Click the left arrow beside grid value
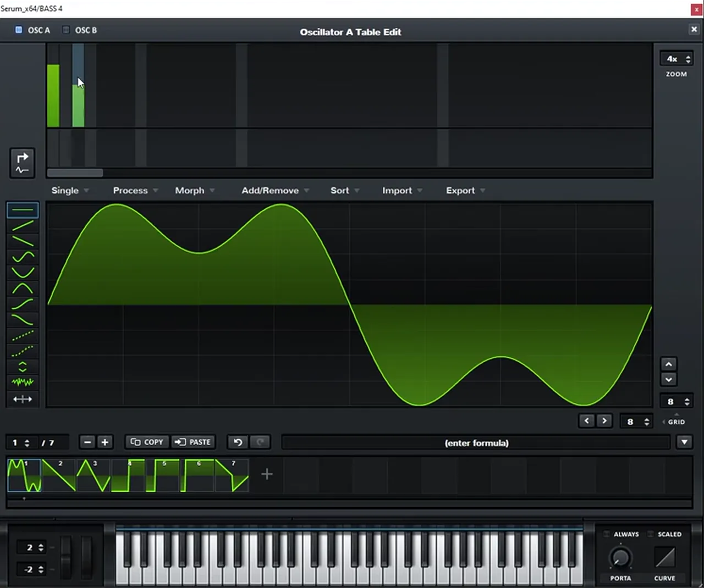The width and height of the screenshot is (704, 588). [587, 421]
